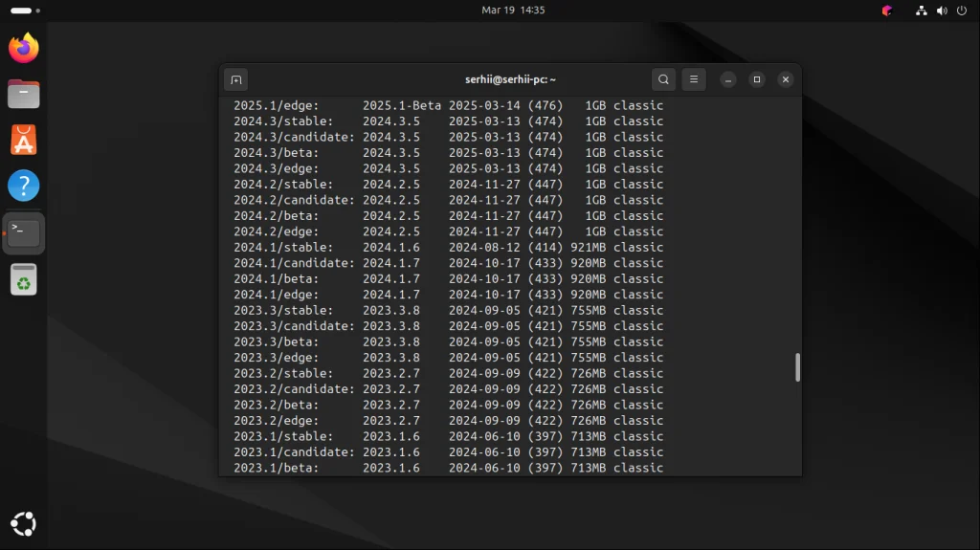
Task: Click 2024-08-12 date in 2024.1/stable row
Action: coord(484,248)
